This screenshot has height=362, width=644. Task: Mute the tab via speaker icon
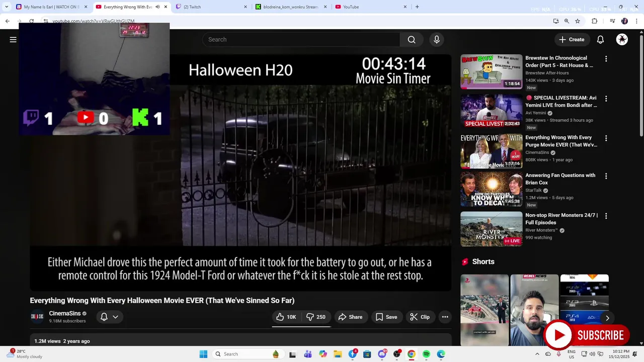pyautogui.click(x=157, y=7)
